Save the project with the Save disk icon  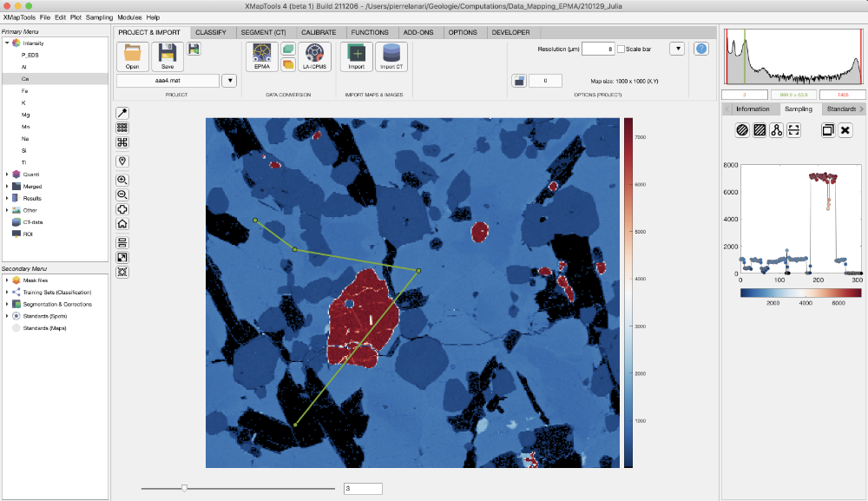[x=168, y=56]
